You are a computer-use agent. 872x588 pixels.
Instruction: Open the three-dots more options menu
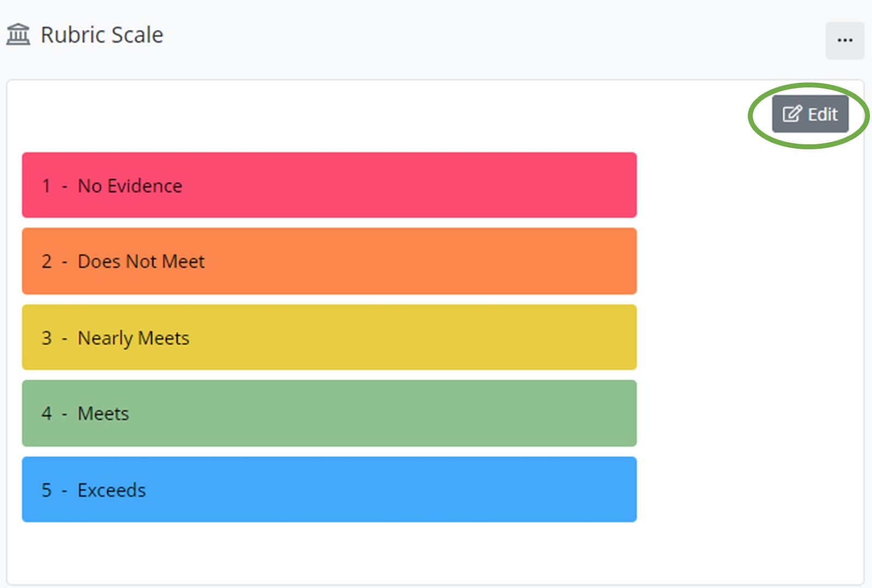[845, 40]
